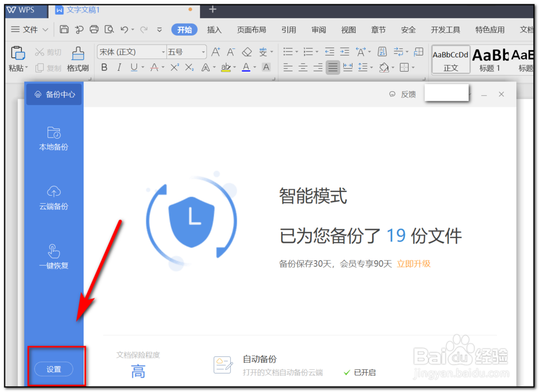Click the Save icon in the quick toolbar
The width and height of the screenshot is (539, 392).
[x=64, y=30]
